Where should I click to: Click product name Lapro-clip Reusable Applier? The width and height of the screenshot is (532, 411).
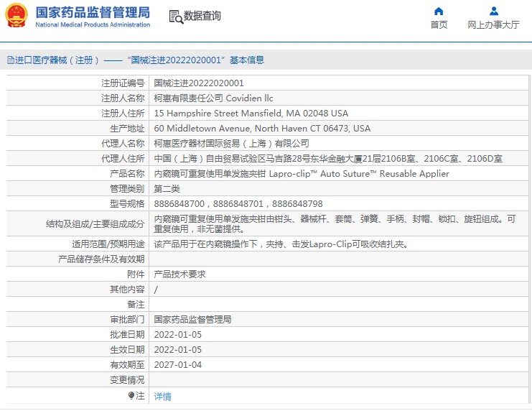302,174
